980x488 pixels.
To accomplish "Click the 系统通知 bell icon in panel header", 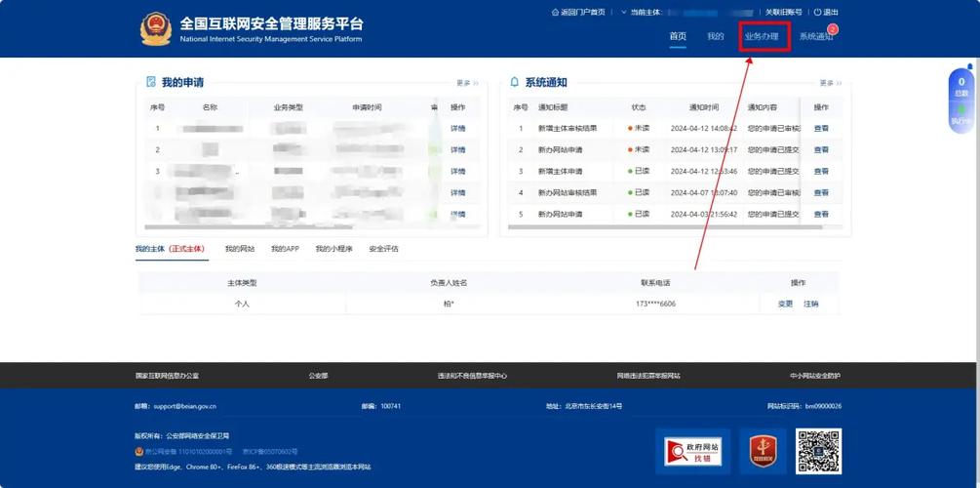I will [514, 82].
